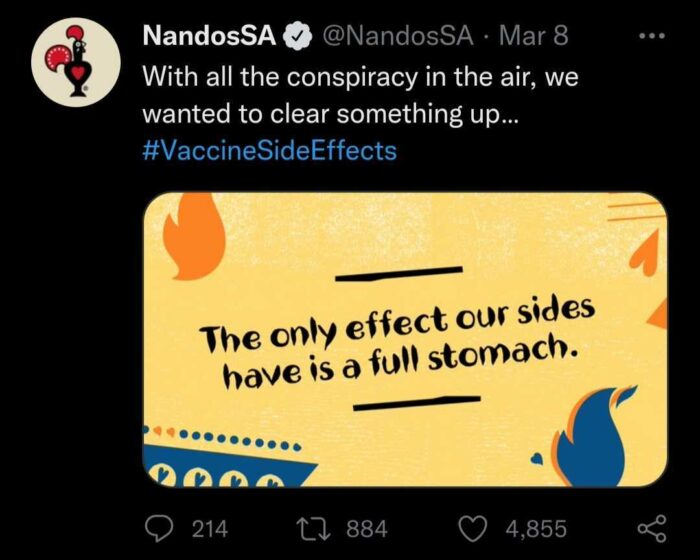Image resolution: width=700 pixels, height=560 pixels.
Task: Click the 4,855 likes count
Action: [x=536, y=529]
